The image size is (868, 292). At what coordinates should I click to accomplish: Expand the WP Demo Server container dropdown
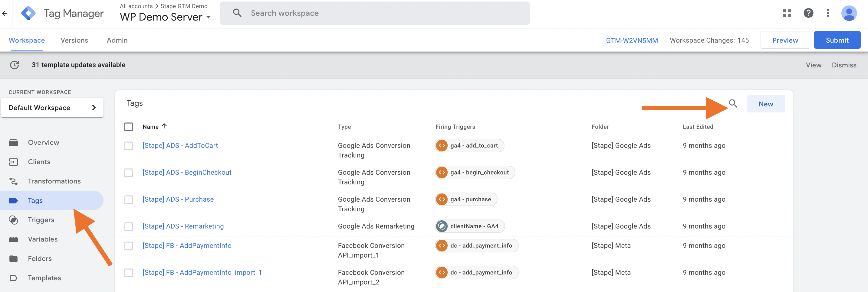[x=209, y=17]
